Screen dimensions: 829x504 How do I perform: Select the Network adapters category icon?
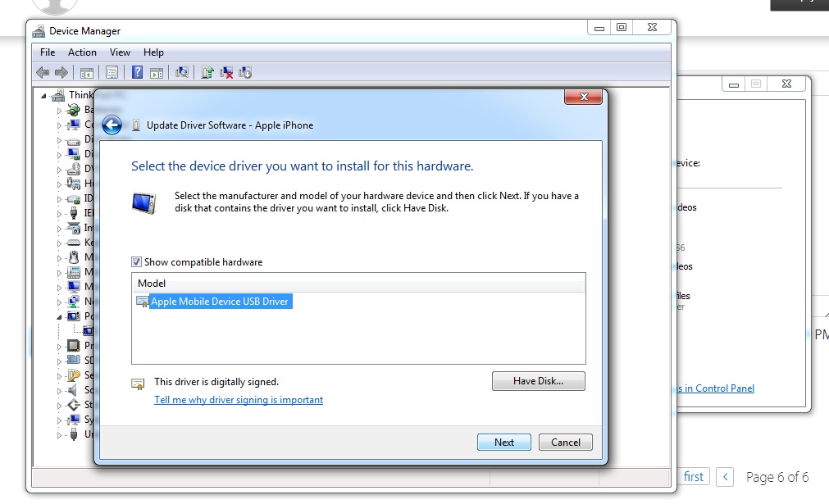[x=74, y=302]
